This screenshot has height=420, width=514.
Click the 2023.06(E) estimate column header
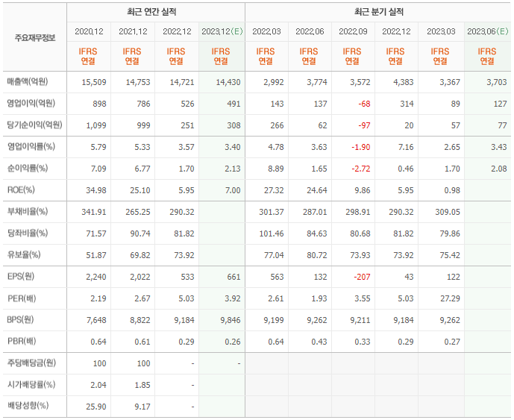487,31
